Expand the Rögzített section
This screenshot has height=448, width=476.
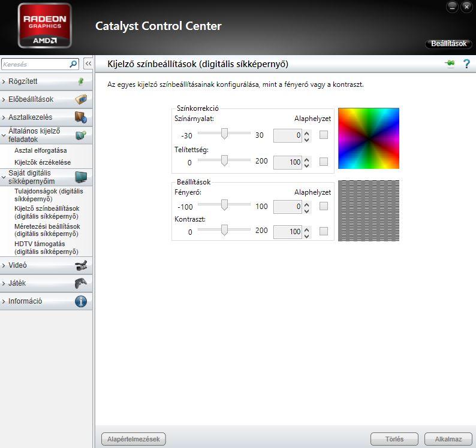tap(4, 81)
